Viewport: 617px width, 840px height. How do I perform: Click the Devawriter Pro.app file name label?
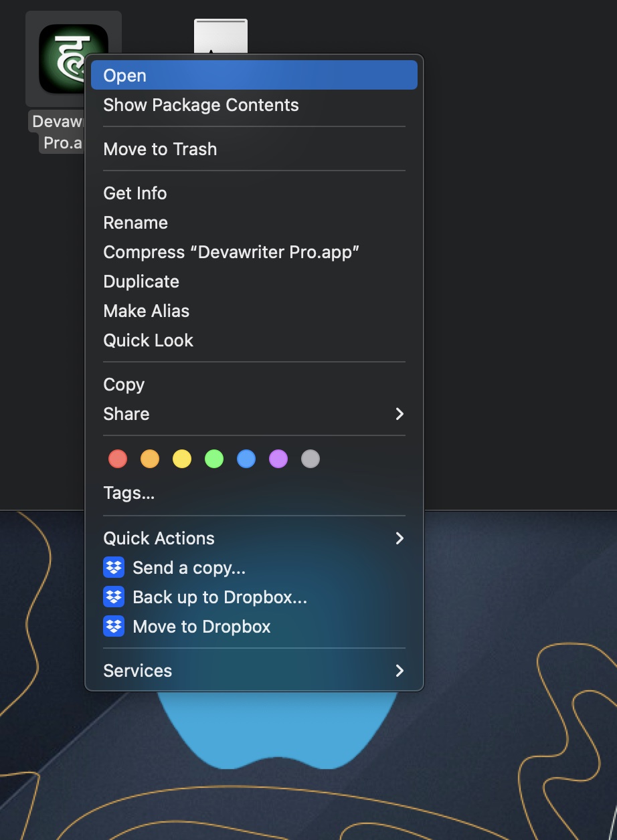coord(57,132)
